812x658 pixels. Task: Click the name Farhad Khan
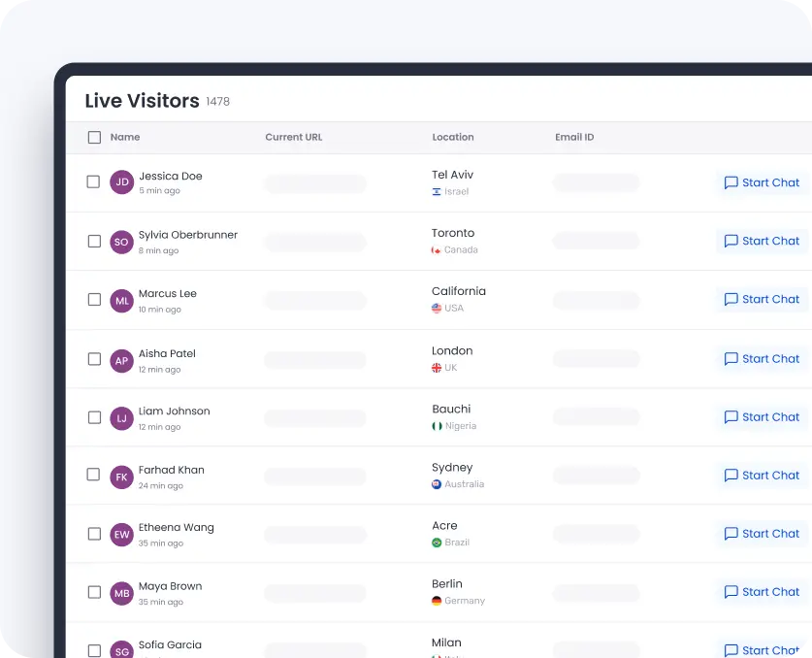[171, 470]
